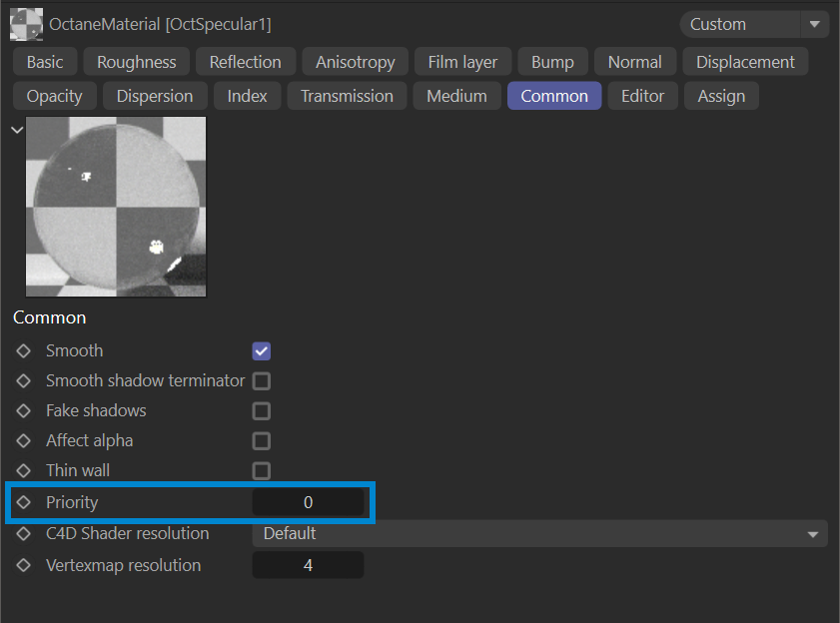Click the Priority value field

click(x=308, y=502)
